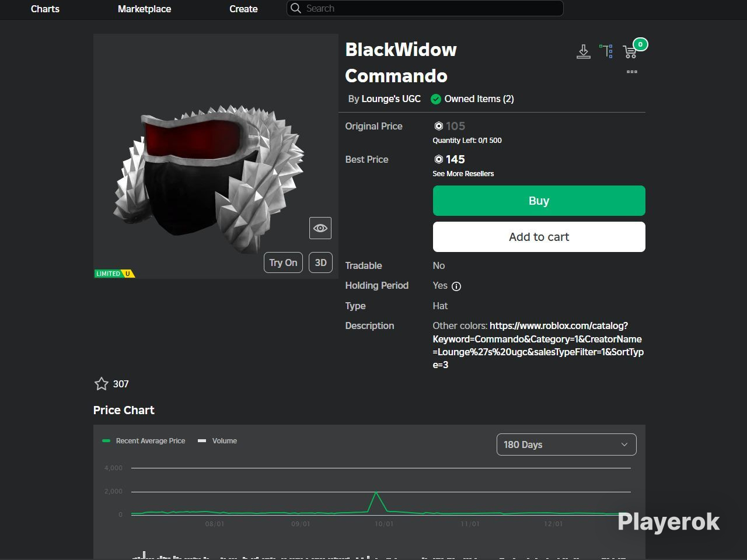
Task: Click the Volume legend entry
Action: 218,441
